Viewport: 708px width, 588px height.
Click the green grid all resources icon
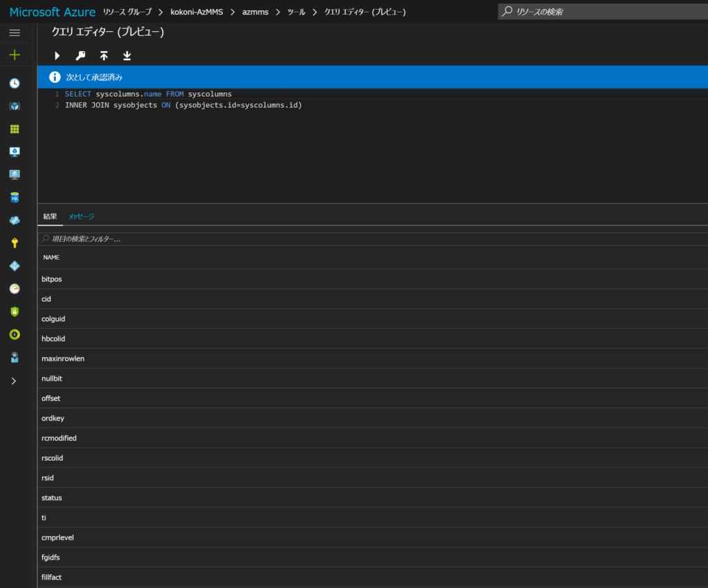point(15,129)
